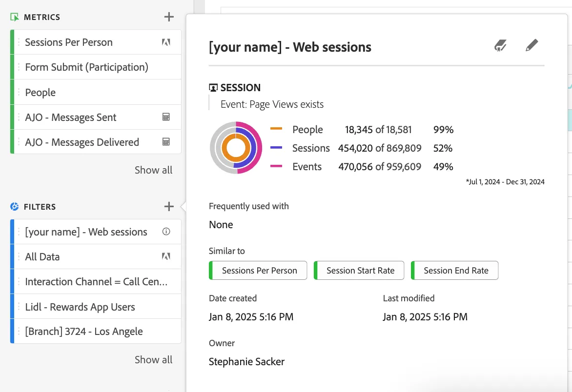Click the Events value '470,056 of 959,609'
The height and width of the screenshot is (392, 572).
coord(380,167)
